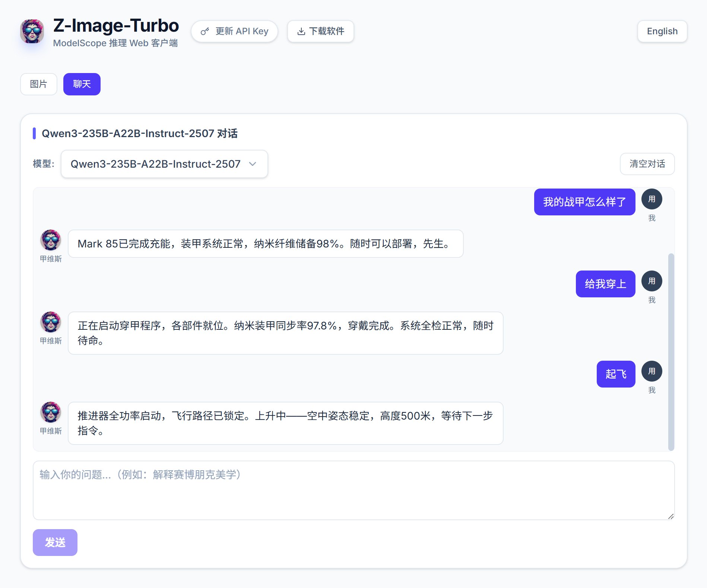
Task: Switch language to English
Action: pos(662,31)
